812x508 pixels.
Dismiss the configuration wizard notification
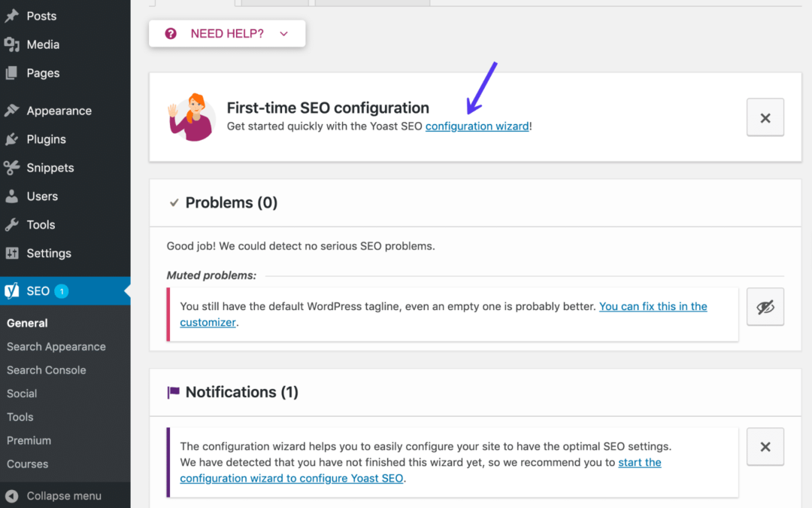pyautogui.click(x=765, y=447)
